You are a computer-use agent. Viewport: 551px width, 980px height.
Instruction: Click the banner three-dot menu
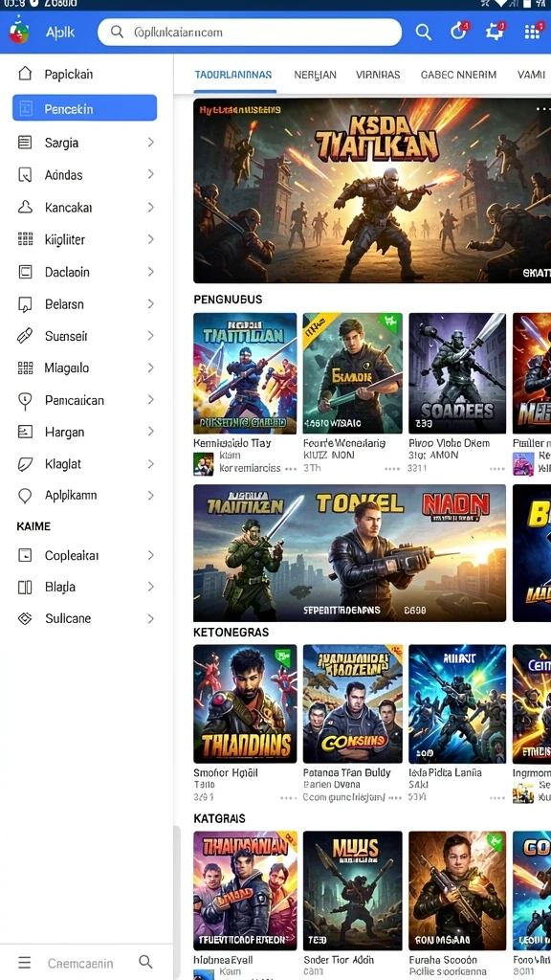click(542, 109)
